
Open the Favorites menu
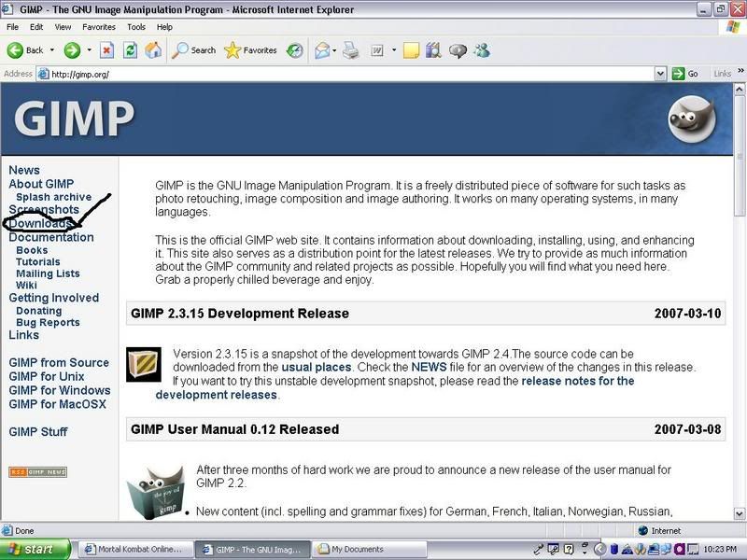(x=99, y=27)
